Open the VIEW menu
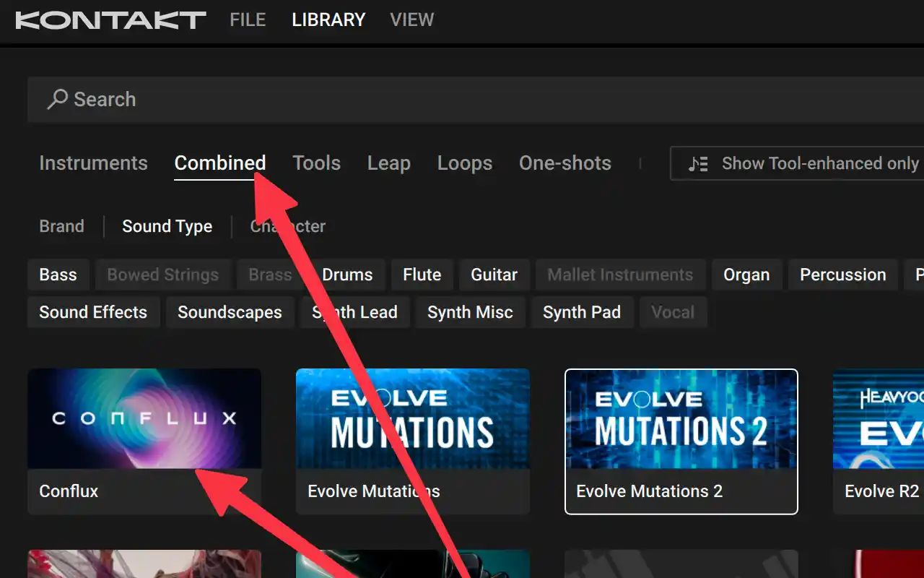The width and height of the screenshot is (924, 578). point(412,20)
